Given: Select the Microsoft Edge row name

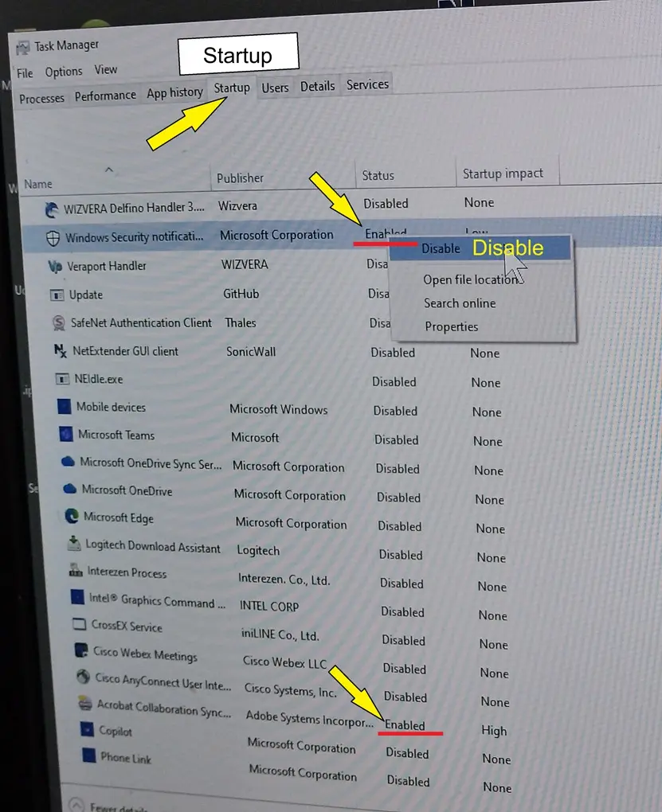Looking at the screenshot, I should click(x=119, y=517).
